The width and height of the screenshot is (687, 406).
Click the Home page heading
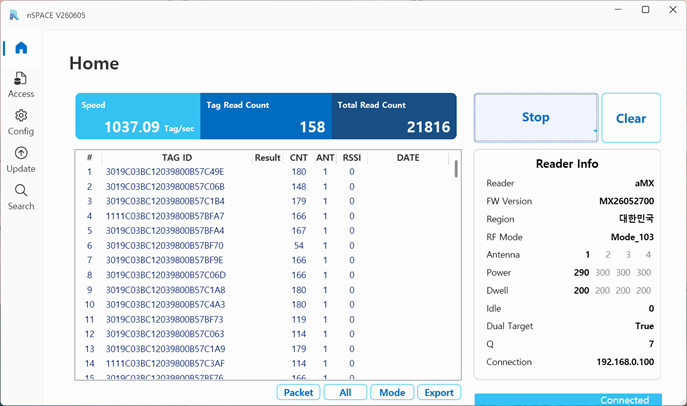[94, 64]
